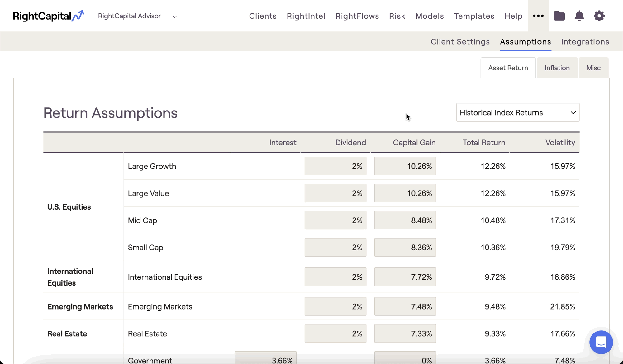The height and width of the screenshot is (364, 623).
Task: Open the folder icon in header
Action: coord(559,16)
